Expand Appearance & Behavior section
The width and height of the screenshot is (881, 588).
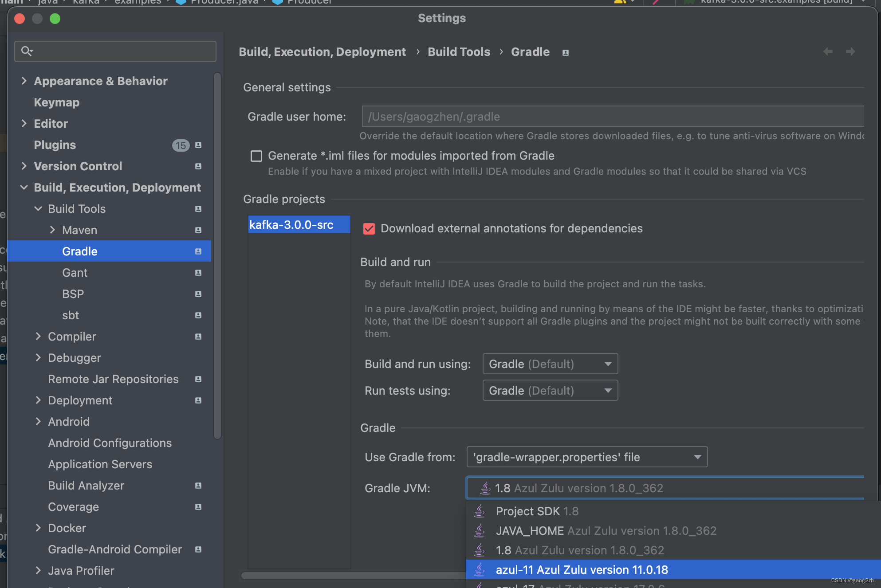click(24, 81)
